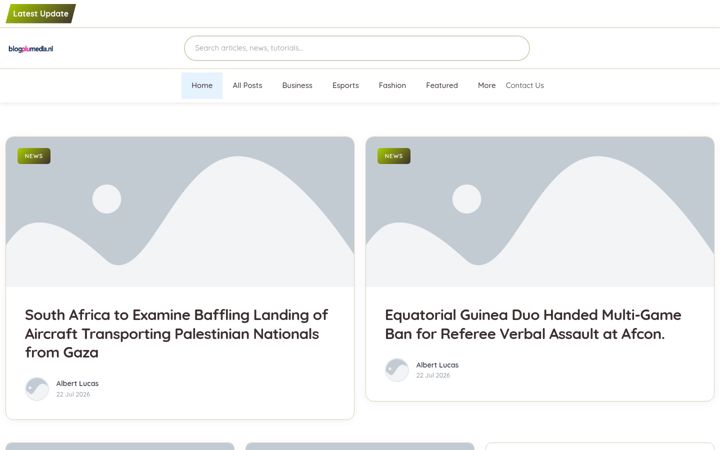Focus the search articles input field
Viewport: 720px width, 450px height.
pyautogui.click(x=357, y=48)
